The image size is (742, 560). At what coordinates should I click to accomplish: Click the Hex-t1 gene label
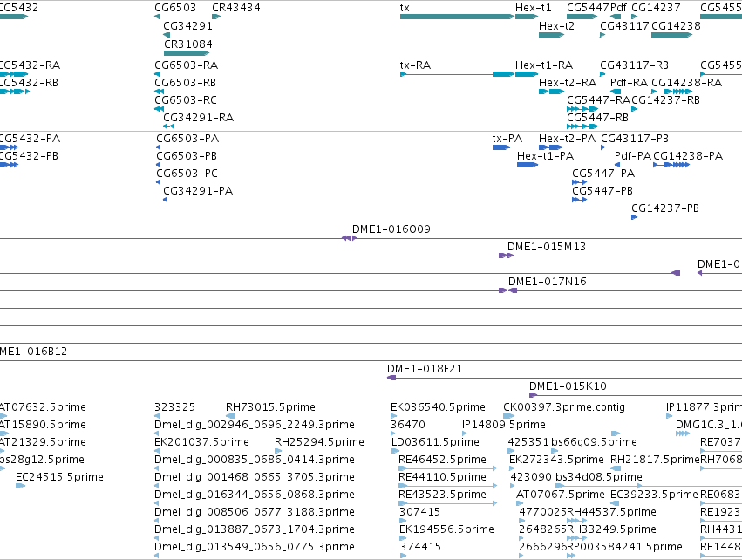coord(534,8)
